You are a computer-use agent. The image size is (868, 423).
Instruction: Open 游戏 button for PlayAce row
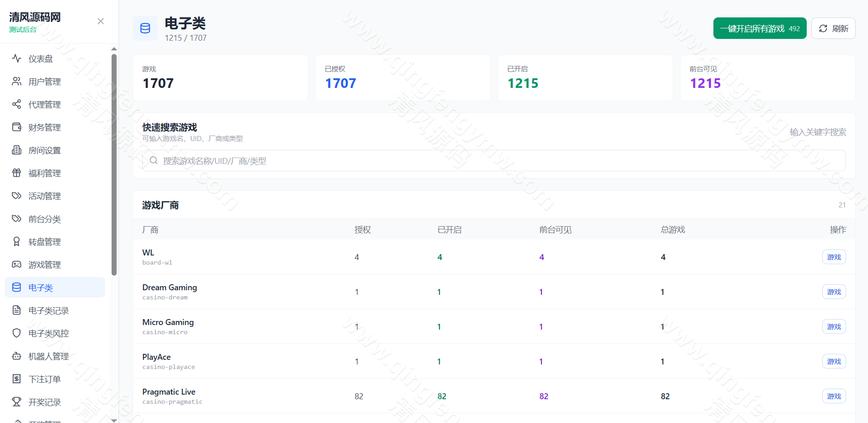pyautogui.click(x=834, y=361)
